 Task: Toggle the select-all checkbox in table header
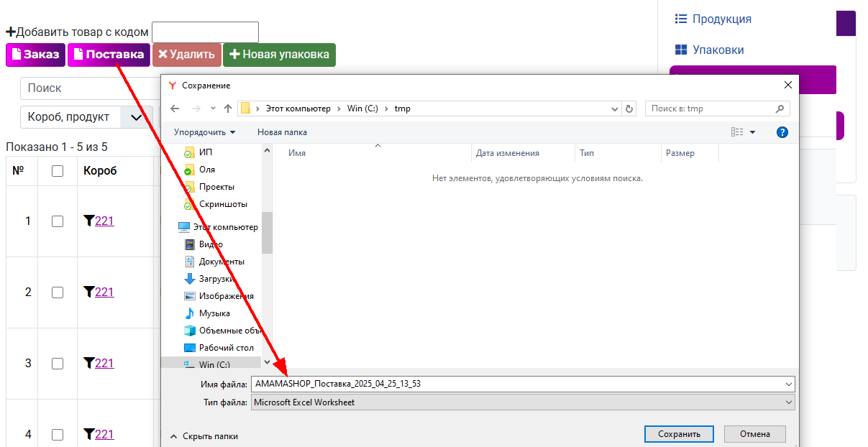(x=58, y=171)
